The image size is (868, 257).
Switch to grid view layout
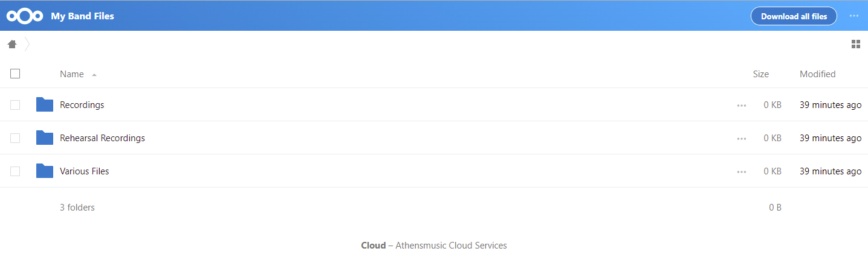[x=855, y=44]
